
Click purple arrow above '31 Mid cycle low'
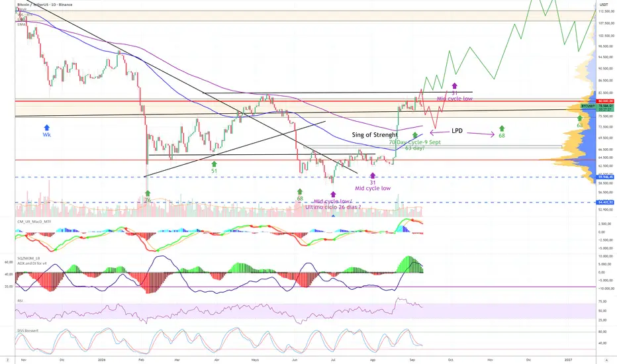pos(373,175)
